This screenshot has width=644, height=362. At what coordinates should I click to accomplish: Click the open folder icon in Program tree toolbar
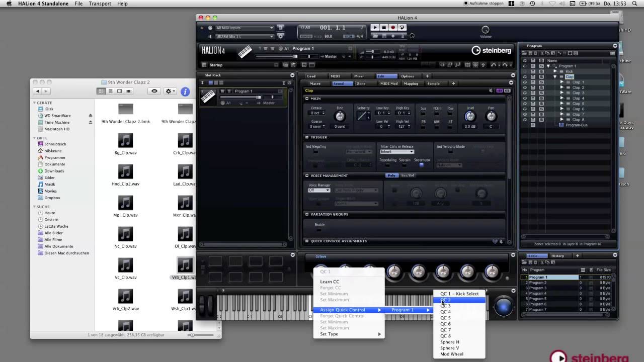[524, 53]
